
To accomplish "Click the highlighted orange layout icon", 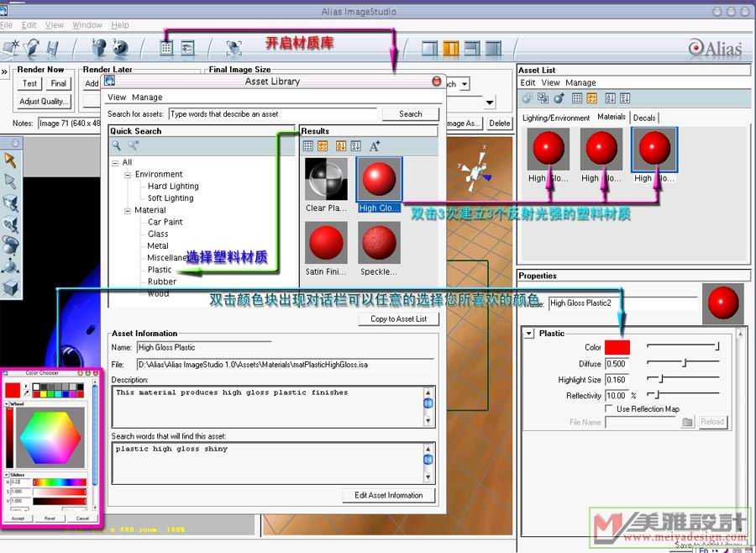I will [x=451, y=48].
